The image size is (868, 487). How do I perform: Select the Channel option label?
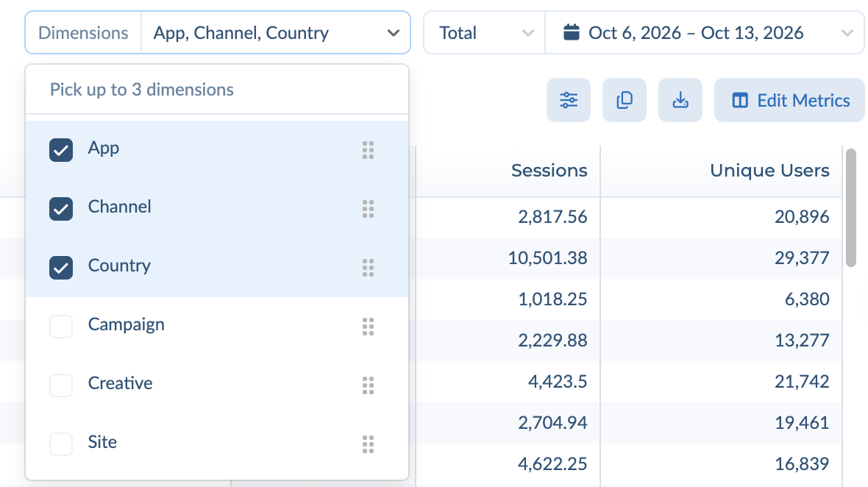coord(120,207)
